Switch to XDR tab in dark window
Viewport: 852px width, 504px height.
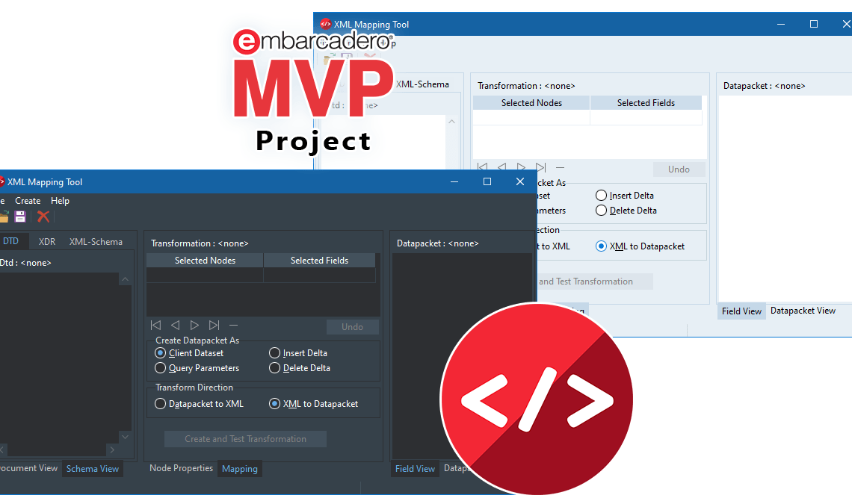tap(47, 242)
